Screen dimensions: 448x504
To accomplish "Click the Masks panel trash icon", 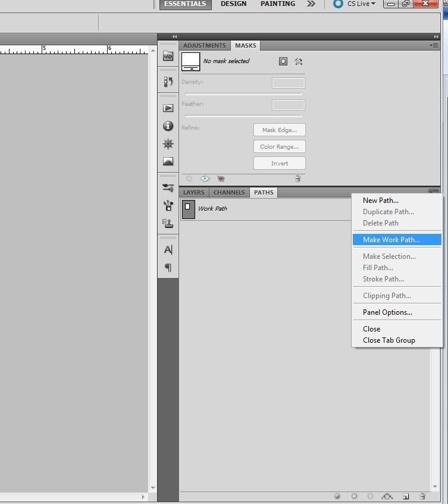I will coord(297,179).
